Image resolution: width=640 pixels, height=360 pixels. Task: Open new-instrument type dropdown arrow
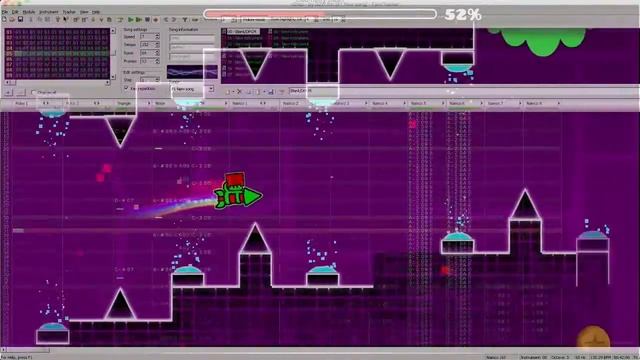[233, 91]
